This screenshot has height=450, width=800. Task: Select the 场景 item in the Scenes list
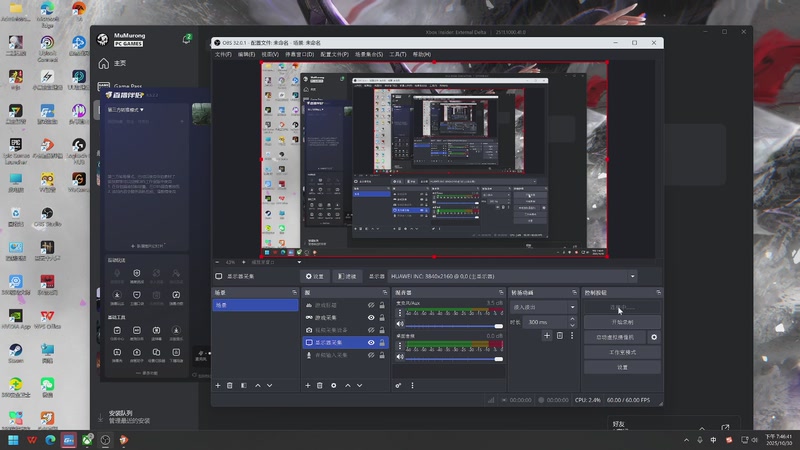(x=255, y=305)
